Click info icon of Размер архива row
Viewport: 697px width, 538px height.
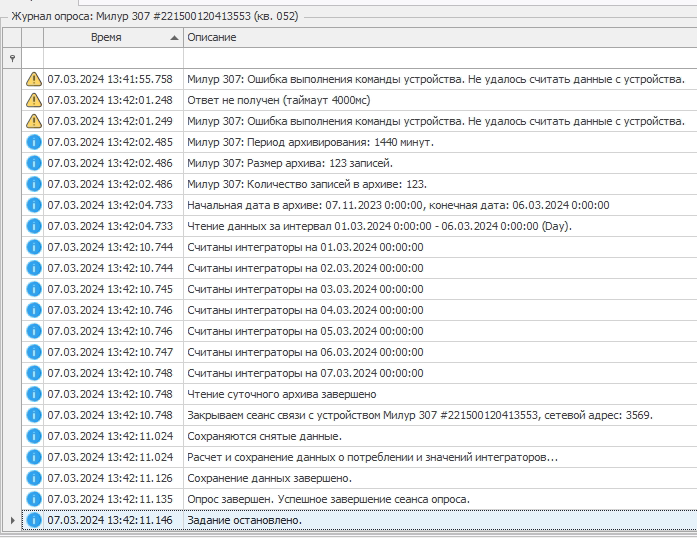click(x=33, y=163)
